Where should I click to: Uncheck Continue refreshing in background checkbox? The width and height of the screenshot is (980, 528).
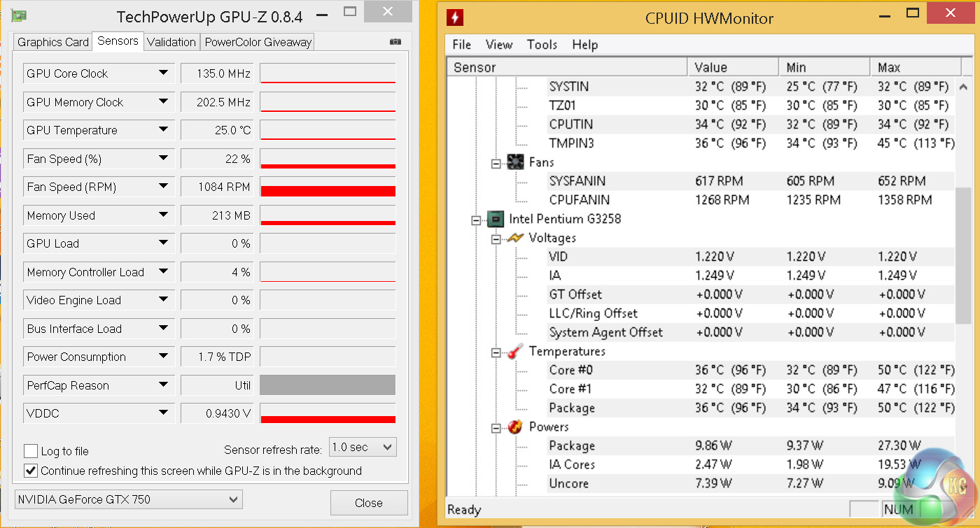[x=31, y=471]
